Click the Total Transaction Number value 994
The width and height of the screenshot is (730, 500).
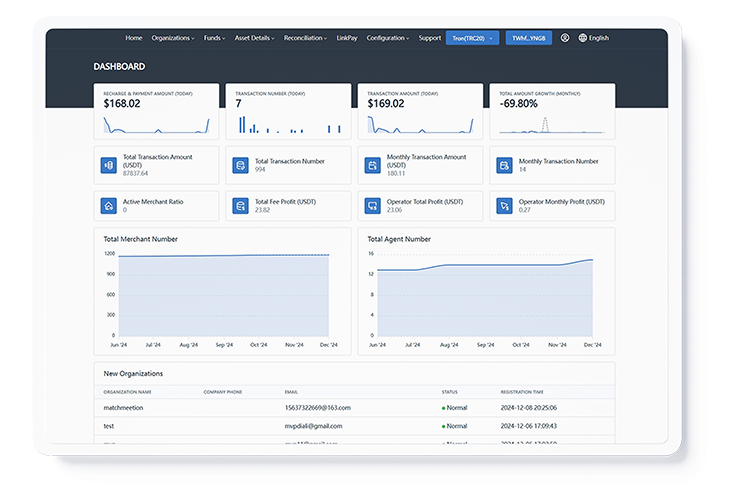[260, 169]
